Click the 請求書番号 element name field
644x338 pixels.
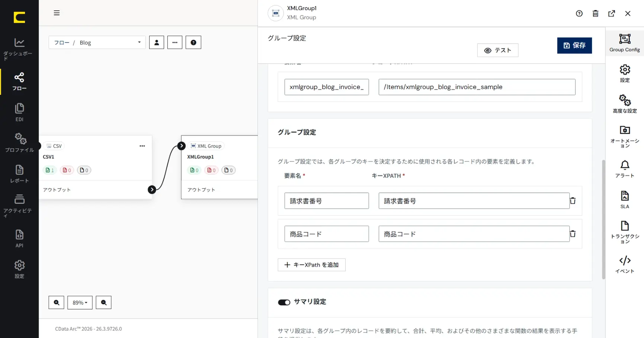(327, 201)
